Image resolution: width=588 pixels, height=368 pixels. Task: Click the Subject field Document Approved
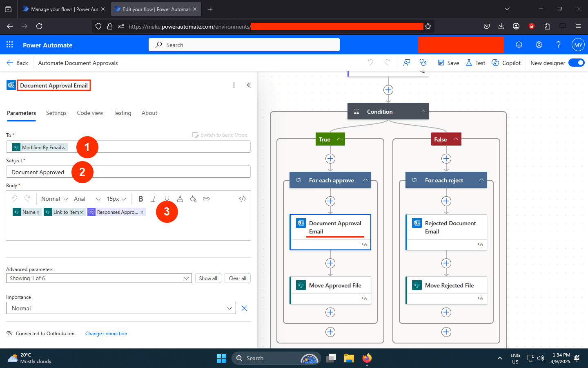[128, 172]
